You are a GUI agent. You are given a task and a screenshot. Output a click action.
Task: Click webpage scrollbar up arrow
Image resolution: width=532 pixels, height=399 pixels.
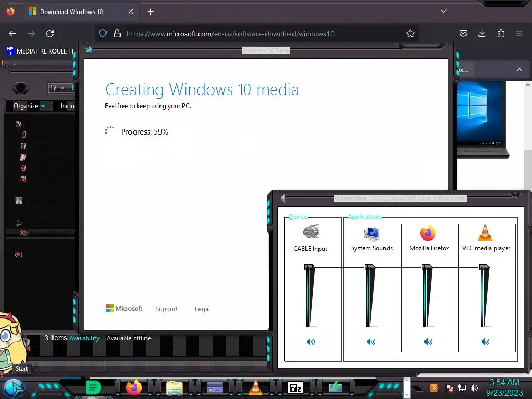(528, 85)
